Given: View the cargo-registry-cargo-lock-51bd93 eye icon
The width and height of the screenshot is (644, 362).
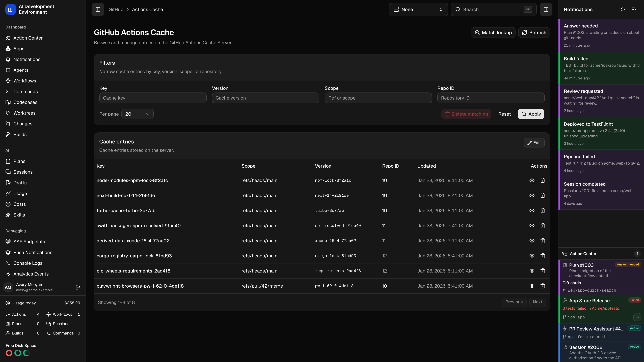Looking at the screenshot, I should click(532, 256).
